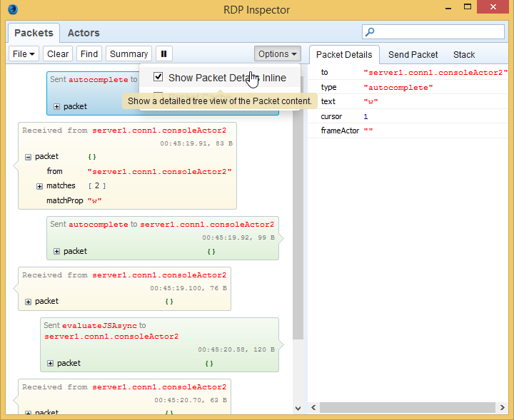Click the matchProp "w" property
Screen dimensions: 514x420
[74, 200]
